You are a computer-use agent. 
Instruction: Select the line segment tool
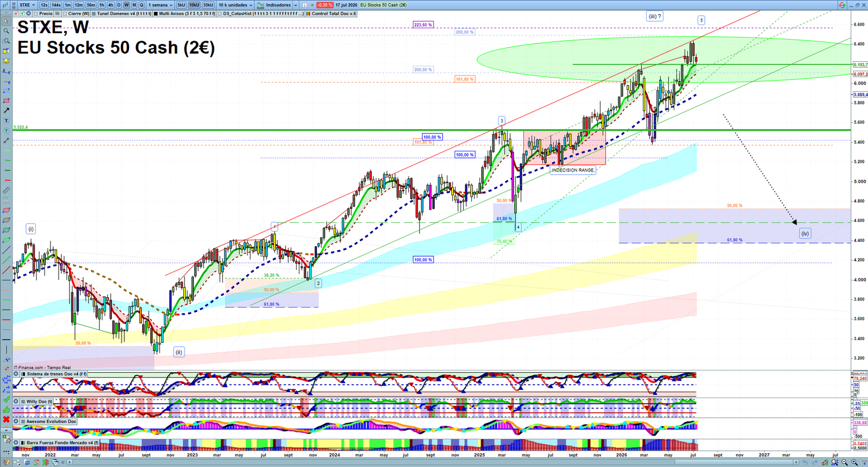tap(7, 140)
